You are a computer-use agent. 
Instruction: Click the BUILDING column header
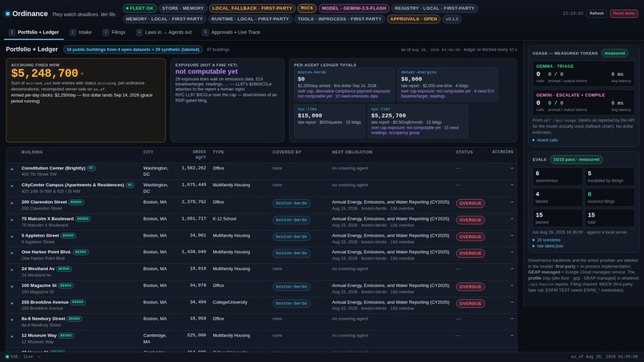coord(32,152)
